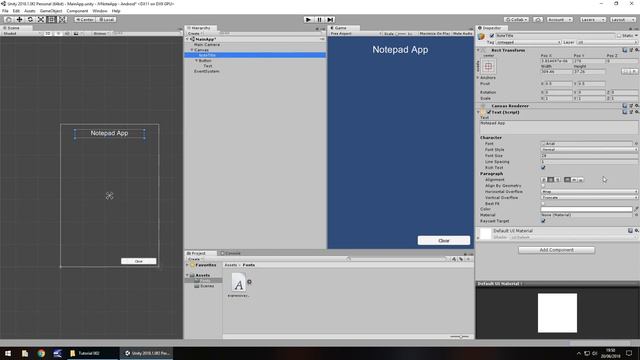The image size is (640, 360).
Task: Open the Edit menu
Action: tap(16, 11)
